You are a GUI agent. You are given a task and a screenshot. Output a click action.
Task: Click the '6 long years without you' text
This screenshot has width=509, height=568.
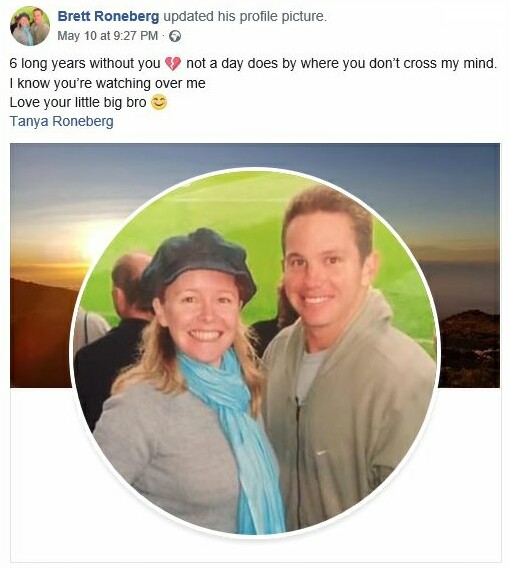click(85, 64)
